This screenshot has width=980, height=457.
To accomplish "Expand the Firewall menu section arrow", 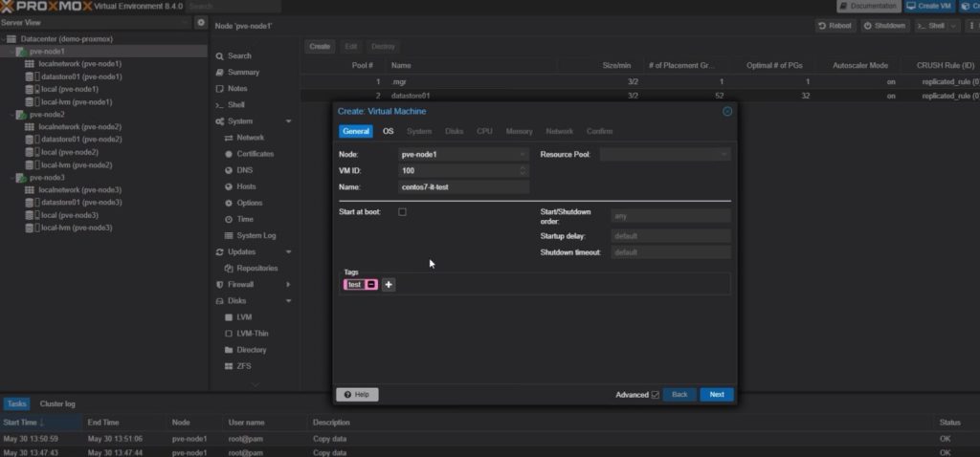I will (288, 284).
